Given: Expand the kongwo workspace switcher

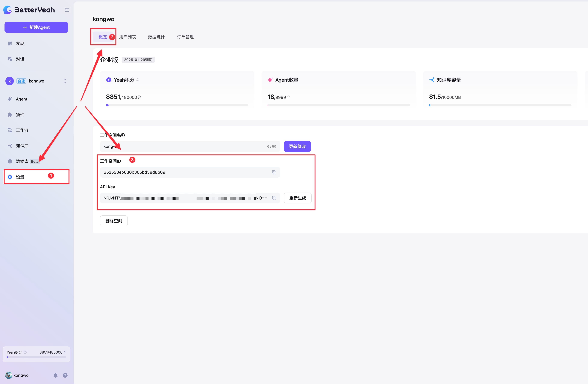Looking at the screenshot, I should coord(65,81).
